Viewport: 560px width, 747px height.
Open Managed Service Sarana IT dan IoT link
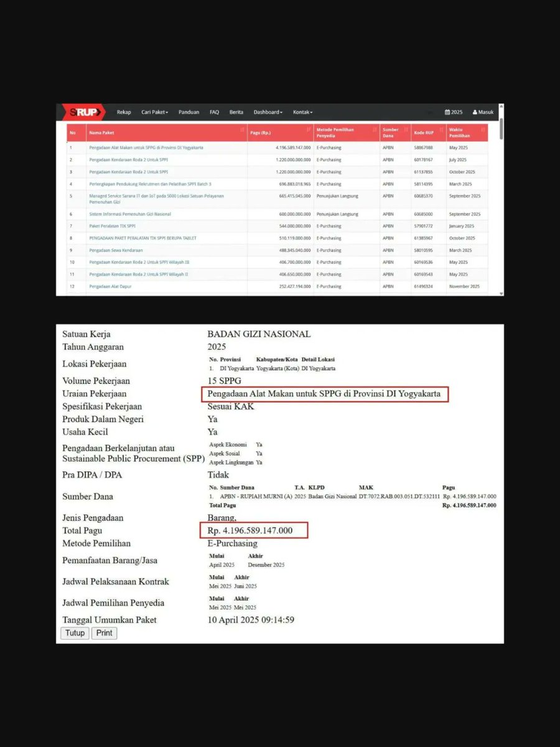pyautogui.click(x=156, y=199)
